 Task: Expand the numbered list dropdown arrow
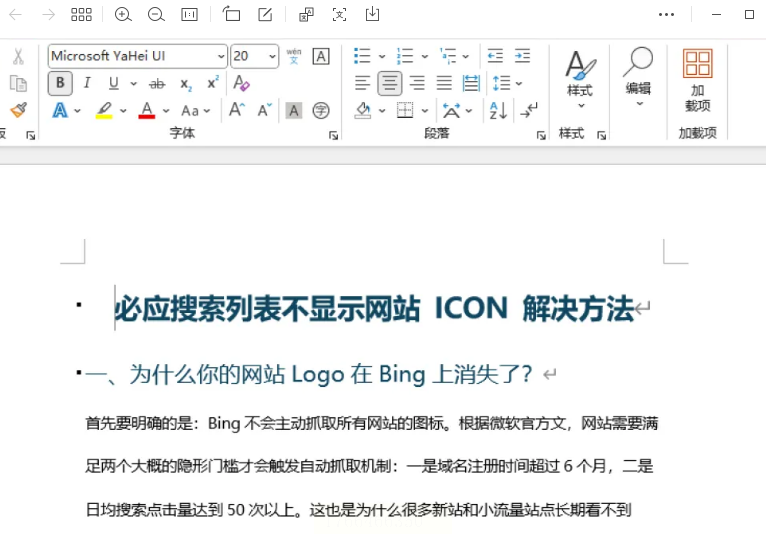(425, 56)
